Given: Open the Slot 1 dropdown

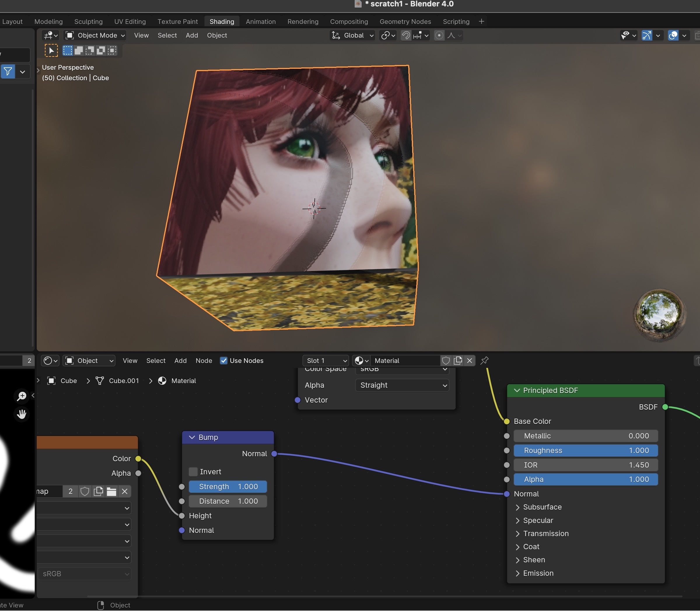Looking at the screenshot, I should tap(326, 361).
